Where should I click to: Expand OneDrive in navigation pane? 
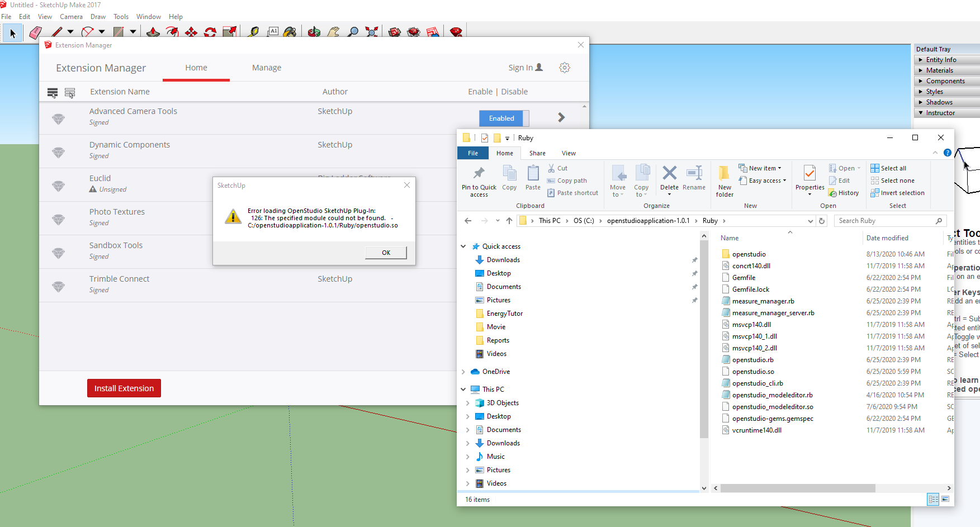(463, 372)
